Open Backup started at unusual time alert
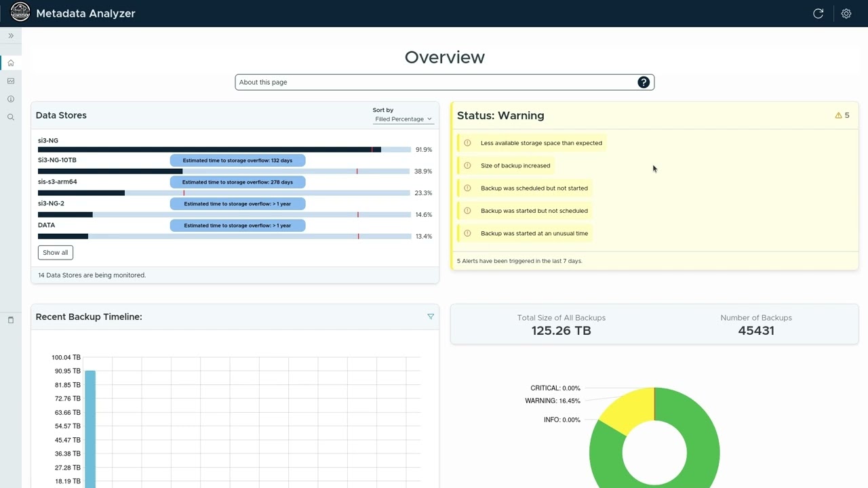This screenshot has width=868, height=488. coord(524,233)
